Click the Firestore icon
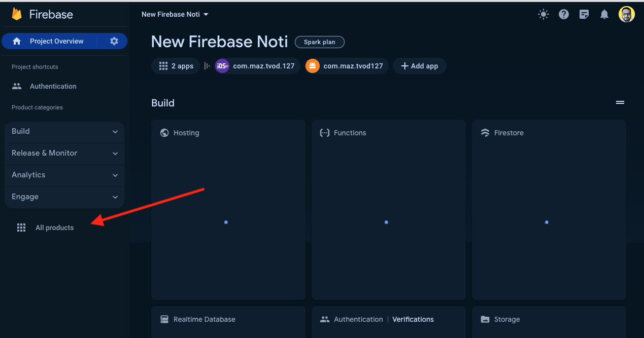The height and width of the screenshot is (338, 644). (485, 133)
